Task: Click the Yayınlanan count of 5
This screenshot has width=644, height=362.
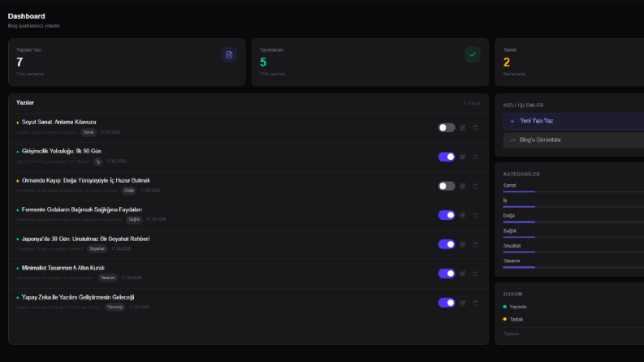Action: [x=263, y=62]
